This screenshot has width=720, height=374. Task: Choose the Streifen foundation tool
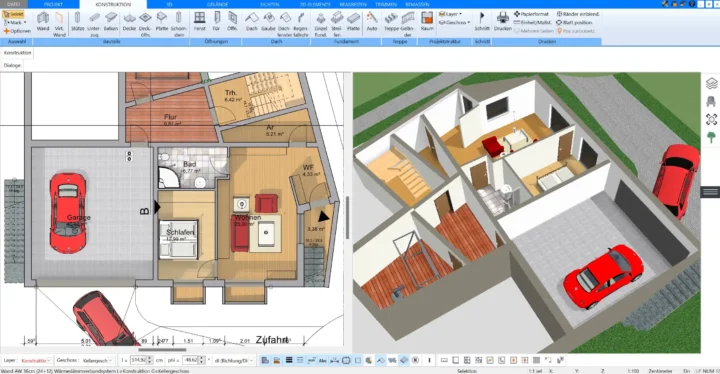(337, 24)
